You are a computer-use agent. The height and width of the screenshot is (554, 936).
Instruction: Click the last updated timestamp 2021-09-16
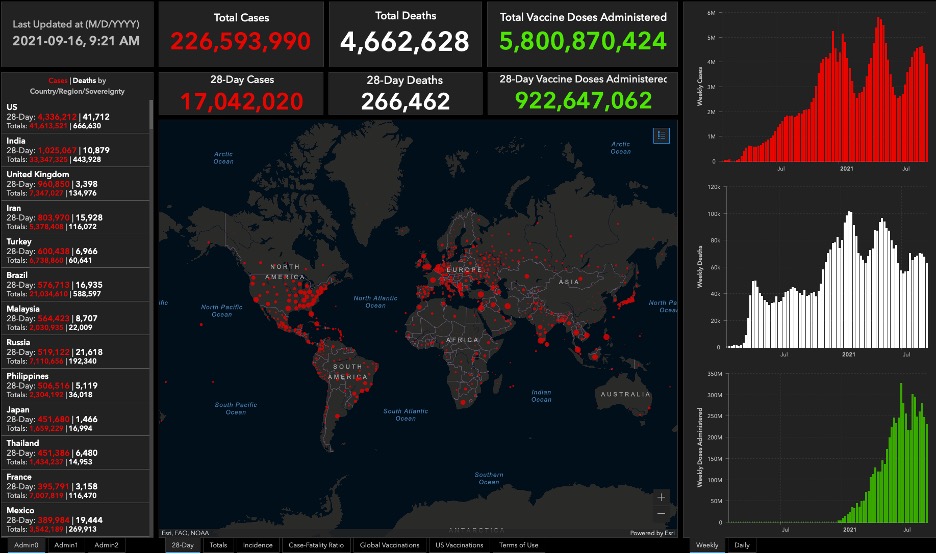coord(76,41)
